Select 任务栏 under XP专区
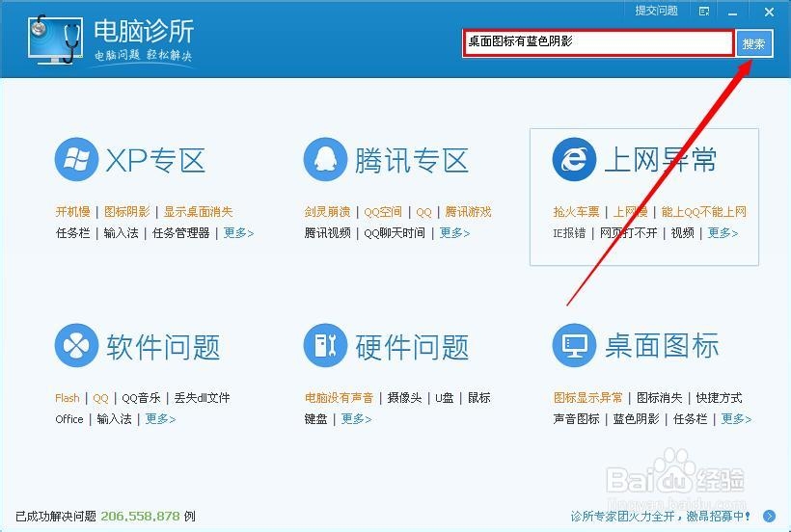 coord(72,233)
